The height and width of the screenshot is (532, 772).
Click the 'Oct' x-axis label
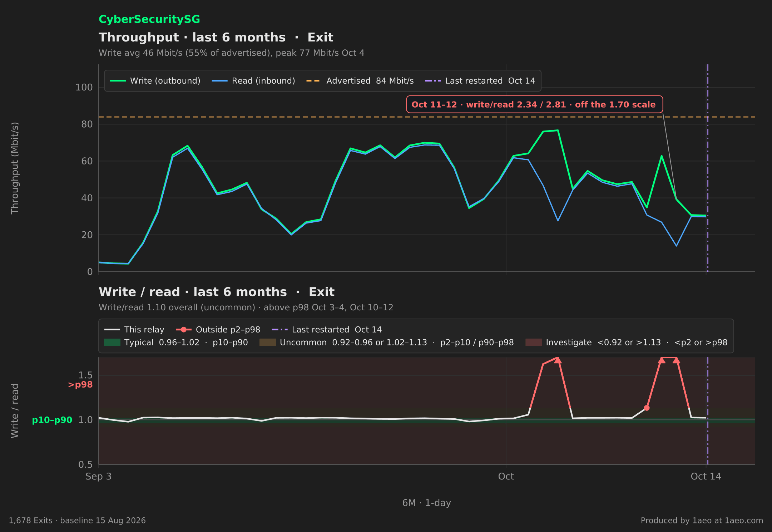[x=506, y=476]
